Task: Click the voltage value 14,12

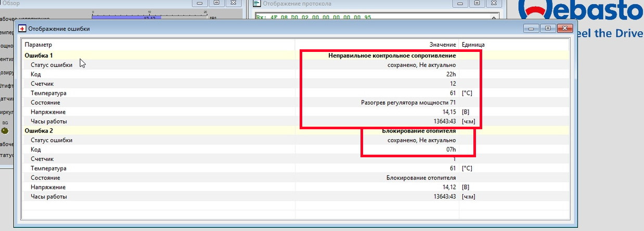Action: 449,187
